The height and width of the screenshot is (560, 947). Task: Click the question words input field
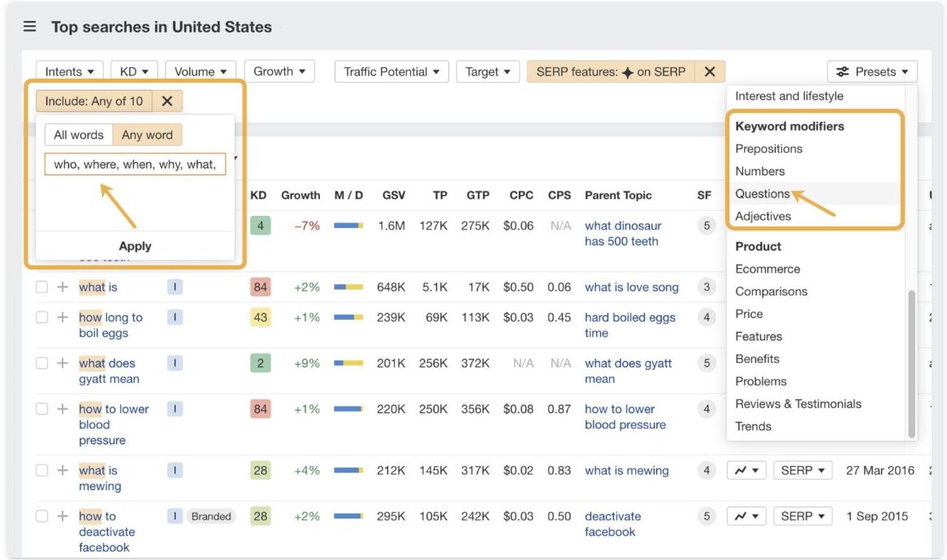[135, 165]
